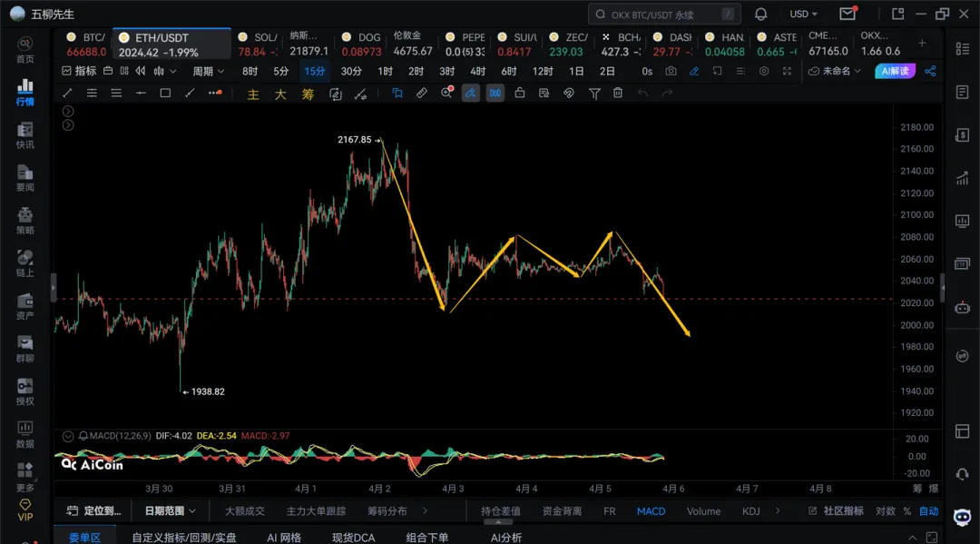The image size is (980, 544).
Task: Toggle the 主 main indicator button
Action: 253,94
